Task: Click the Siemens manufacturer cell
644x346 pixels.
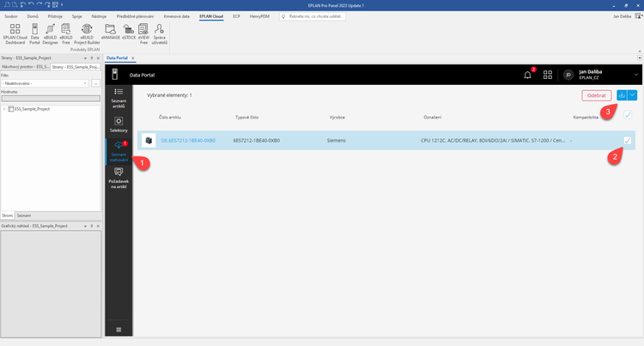Action: point(336,140)
